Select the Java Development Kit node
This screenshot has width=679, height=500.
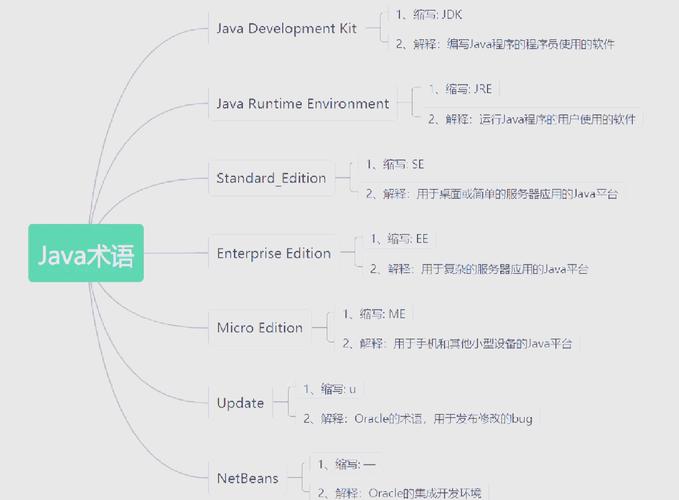coord(286,28)
